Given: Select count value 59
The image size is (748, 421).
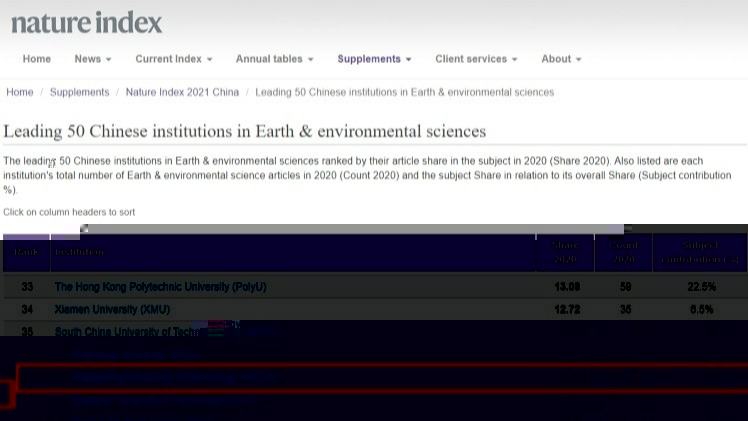Looking at the screenshot, I should pyautogui.click(x=625, y=287).
